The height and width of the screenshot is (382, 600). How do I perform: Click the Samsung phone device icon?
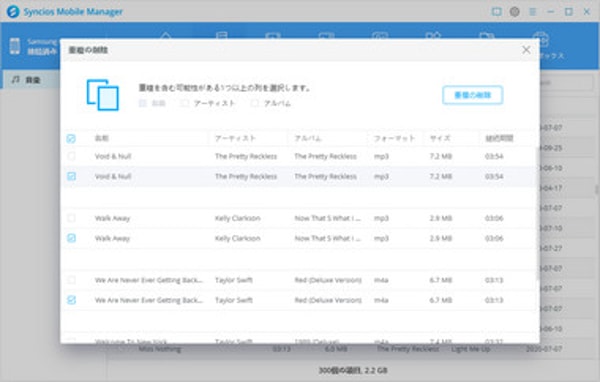tap(15, 46)
